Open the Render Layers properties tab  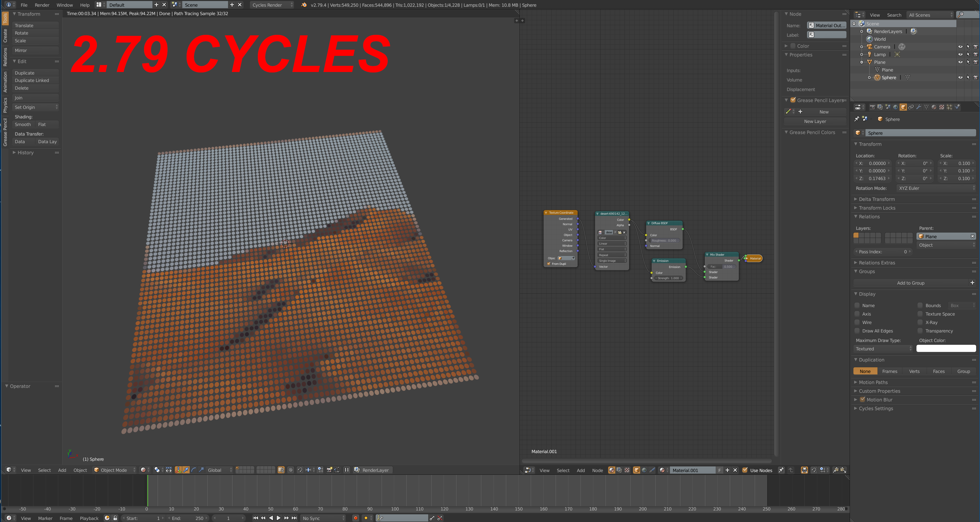pyautogui.click(x=880, y=107)
